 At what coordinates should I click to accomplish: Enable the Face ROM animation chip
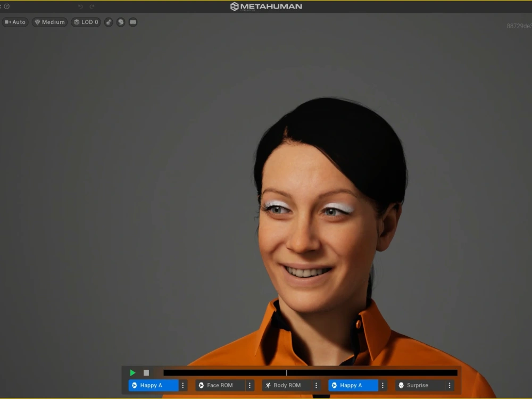[x=221, y=385]
